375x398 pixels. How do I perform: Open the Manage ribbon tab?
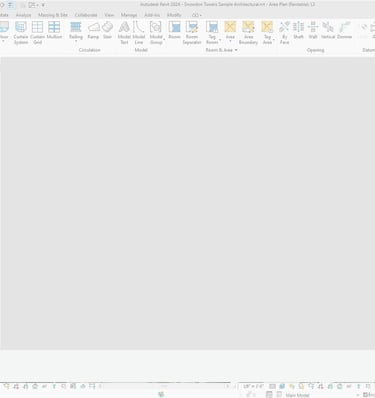tap(129, 15)
